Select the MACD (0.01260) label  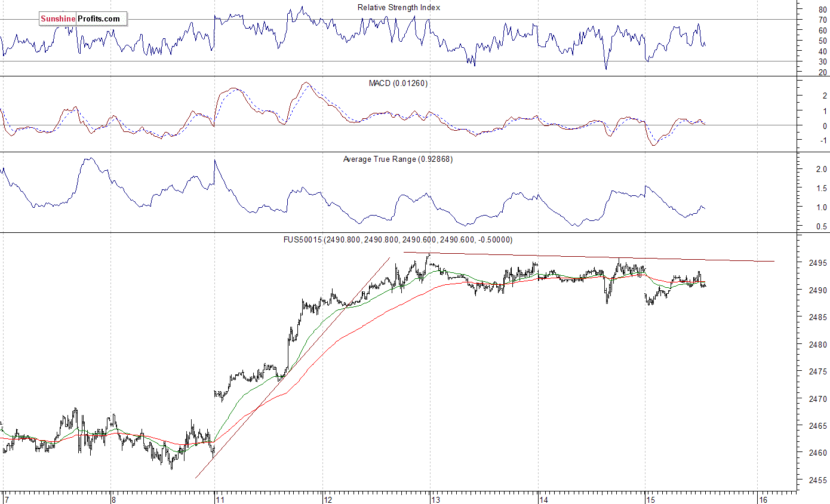pos(398,83)
